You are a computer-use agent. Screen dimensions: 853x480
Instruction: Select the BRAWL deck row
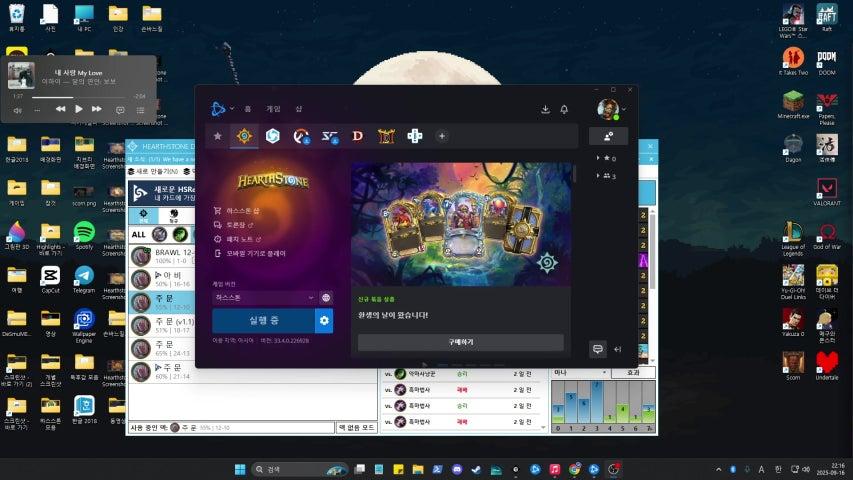pyautogui.click(x=162, y=256)
